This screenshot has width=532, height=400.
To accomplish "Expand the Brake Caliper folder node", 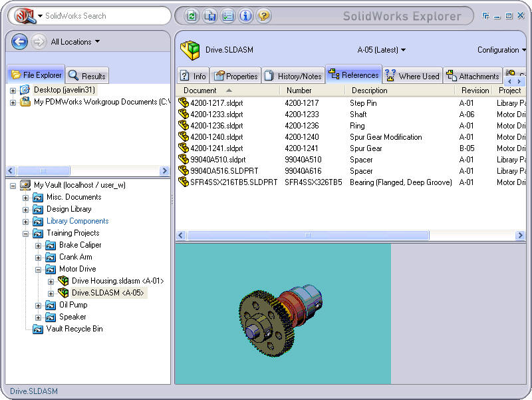I will tap(39, 245).
